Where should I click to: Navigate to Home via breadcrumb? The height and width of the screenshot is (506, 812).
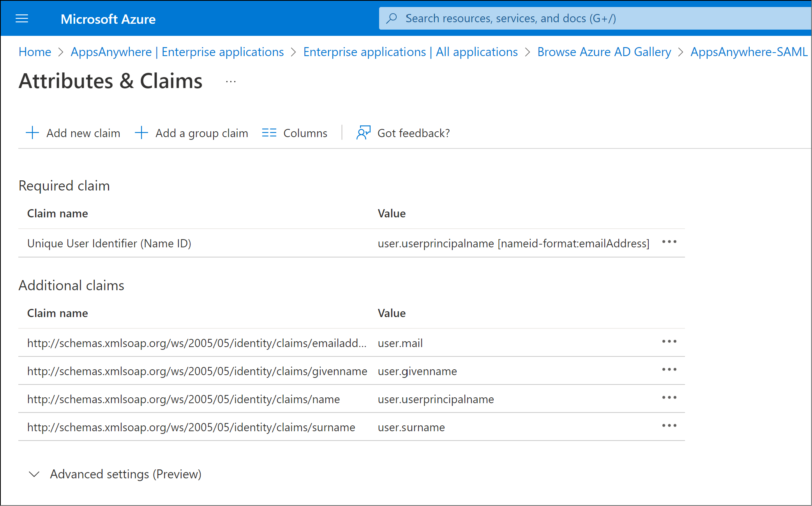[x=35, y=52]
